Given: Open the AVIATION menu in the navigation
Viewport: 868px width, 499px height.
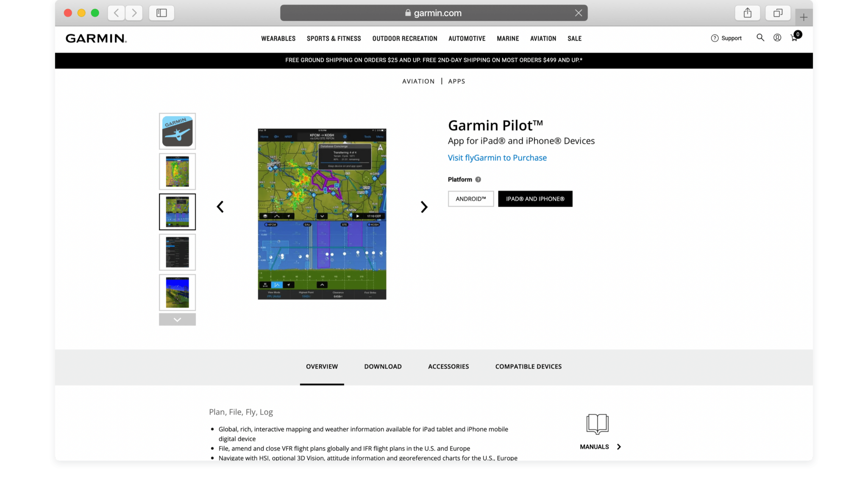Looking at the screenshot, I should click(x=543, y=39).
